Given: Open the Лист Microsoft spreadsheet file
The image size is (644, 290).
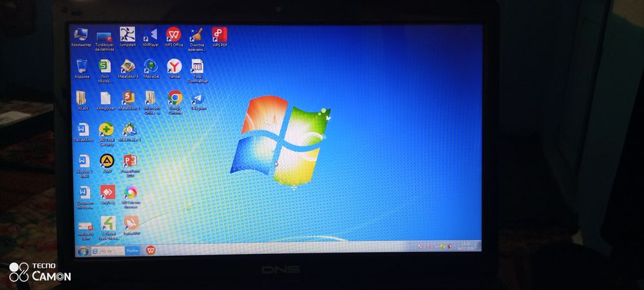Looking at the screenshot, I should (x=105, y=71).
